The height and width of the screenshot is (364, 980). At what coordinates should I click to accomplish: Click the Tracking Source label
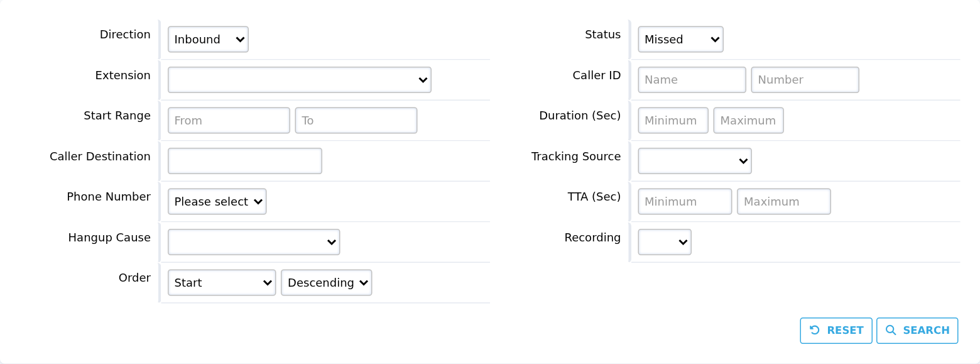coord(576,157)
